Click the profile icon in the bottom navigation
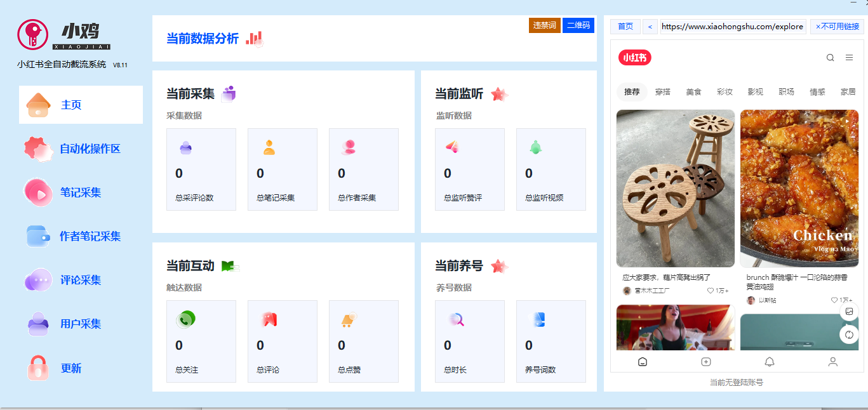This screenshot has width=868, height=410. coord(832,361)
